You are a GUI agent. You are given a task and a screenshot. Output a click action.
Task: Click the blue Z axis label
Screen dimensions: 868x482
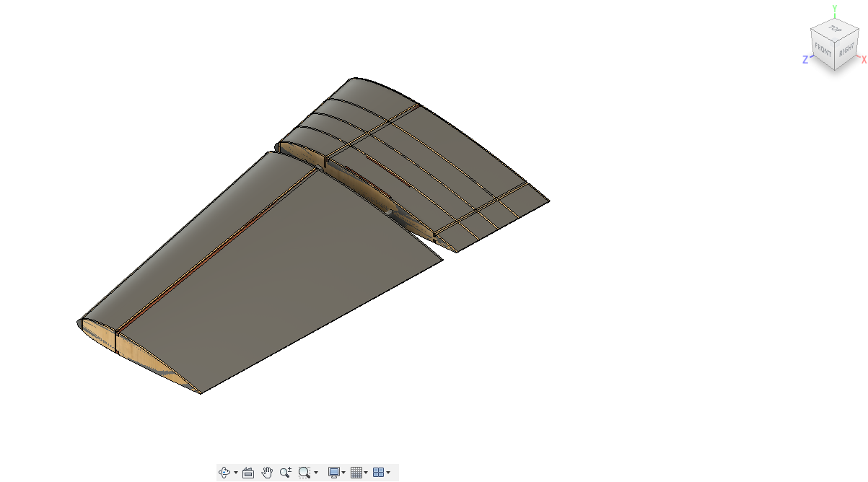pos(805,60)
